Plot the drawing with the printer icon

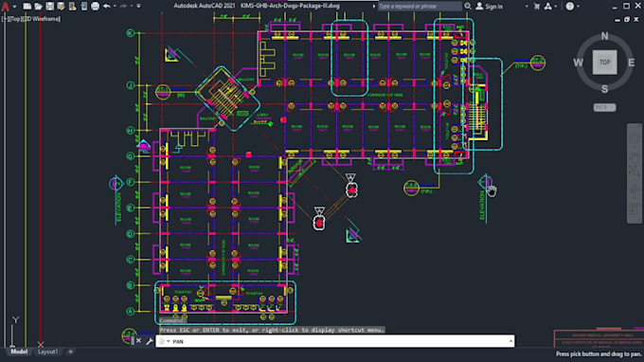point(95,7)
